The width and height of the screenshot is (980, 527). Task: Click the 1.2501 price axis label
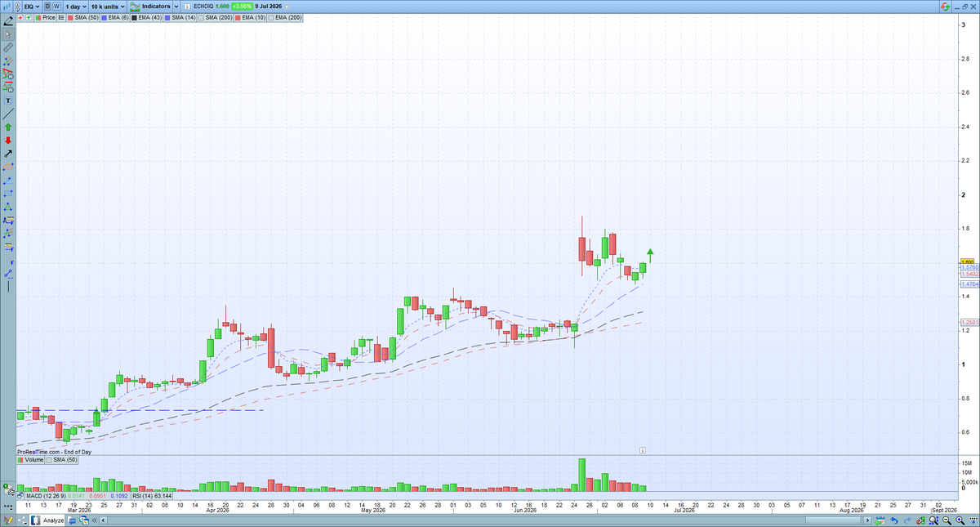[969, 323]
